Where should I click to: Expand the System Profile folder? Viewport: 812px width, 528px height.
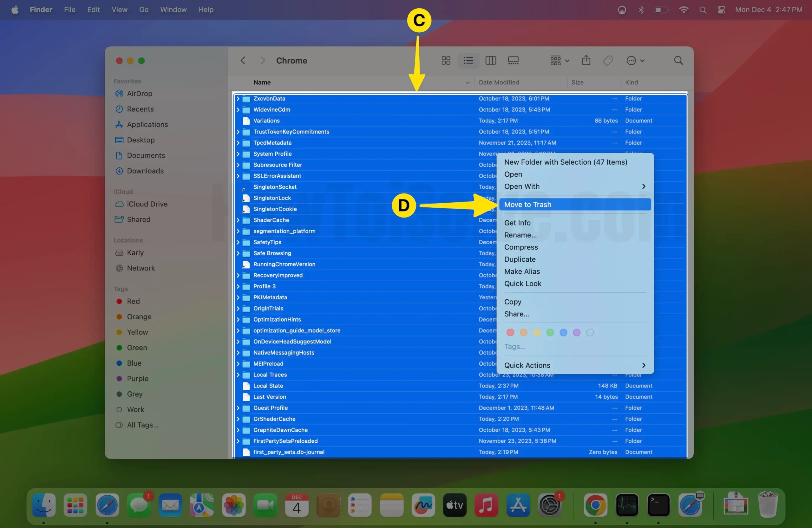tap(238, 154)
